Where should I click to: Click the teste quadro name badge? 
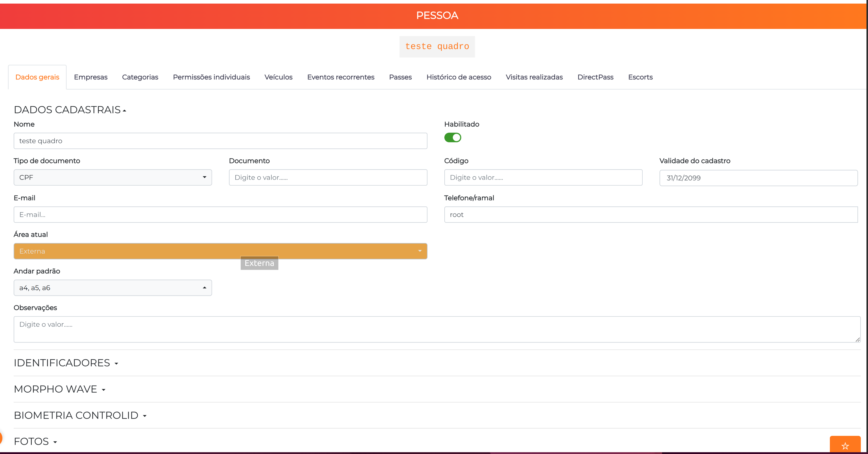point(437,47)
